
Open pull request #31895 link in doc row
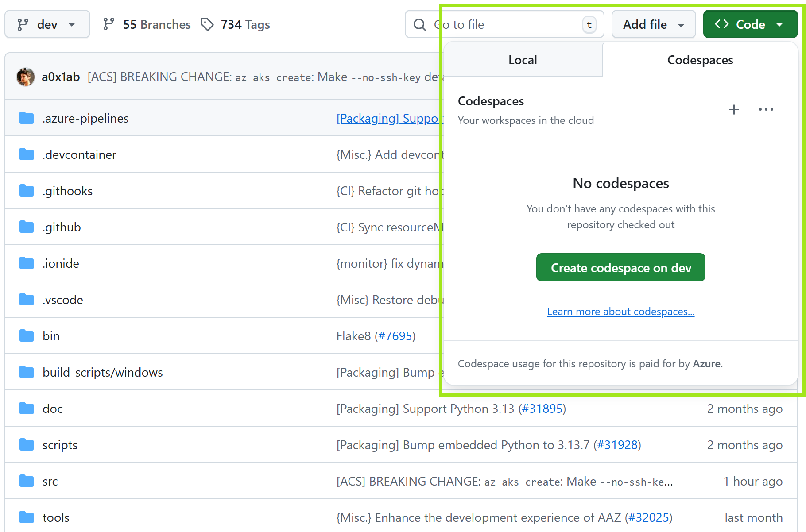pyautogui.click(x=542, y=409)
